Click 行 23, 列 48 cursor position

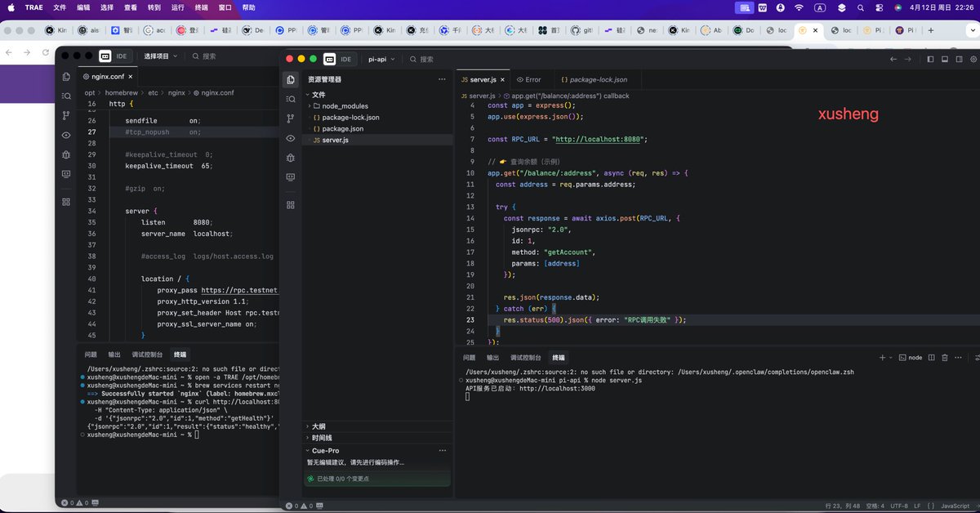(841, 506)
